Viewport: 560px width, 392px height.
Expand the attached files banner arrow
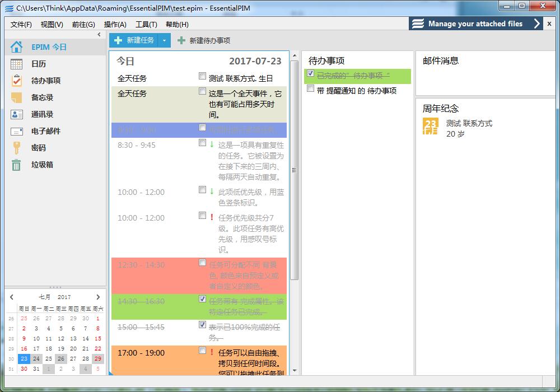(536, 24)
